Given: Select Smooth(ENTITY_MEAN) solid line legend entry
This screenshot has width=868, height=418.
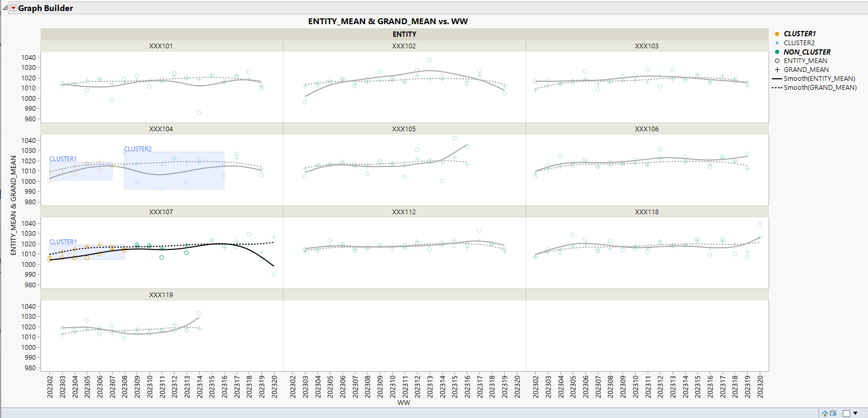Looking at the screenshot, I should point(813,79).
